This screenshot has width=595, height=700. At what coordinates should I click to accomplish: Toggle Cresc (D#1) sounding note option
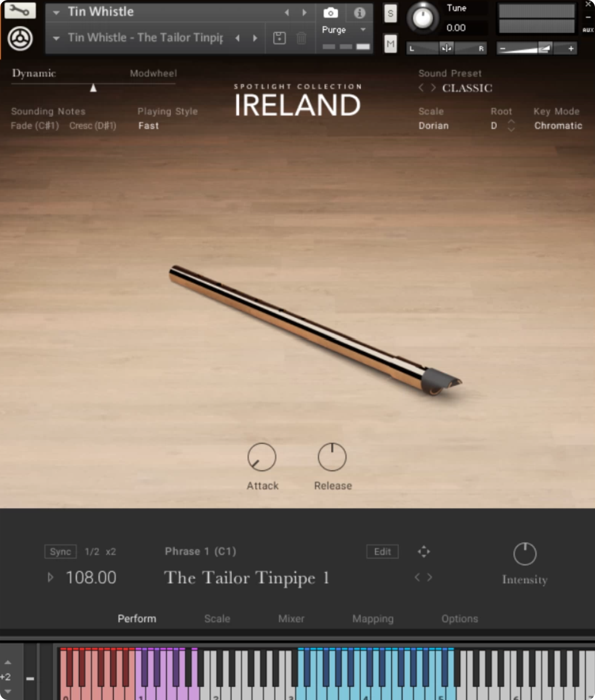pos(93,125)
